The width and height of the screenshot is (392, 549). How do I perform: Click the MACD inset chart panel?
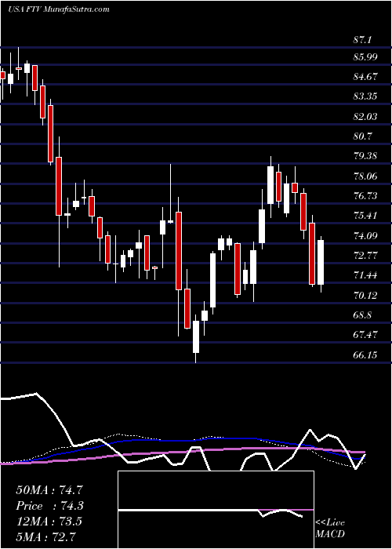[216, 510]
